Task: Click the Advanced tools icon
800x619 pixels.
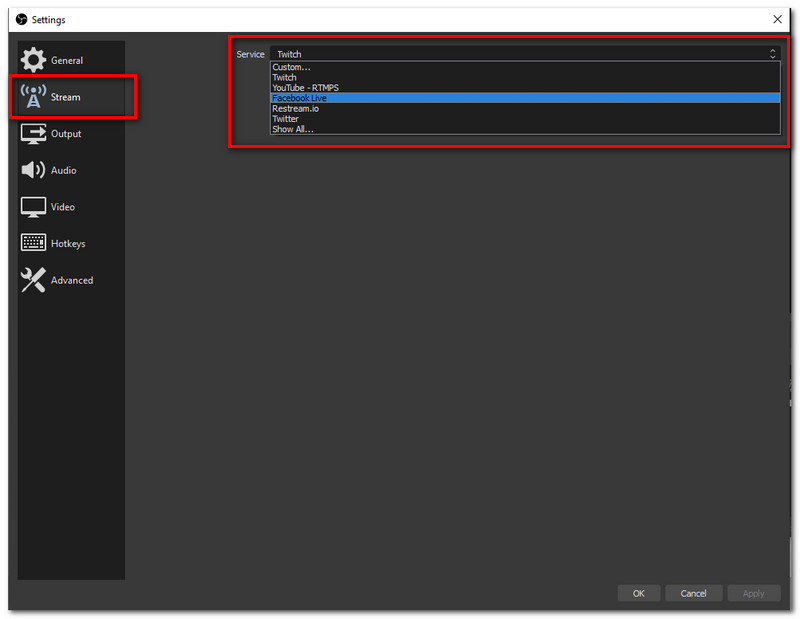Action: click(x=33, y=280)
